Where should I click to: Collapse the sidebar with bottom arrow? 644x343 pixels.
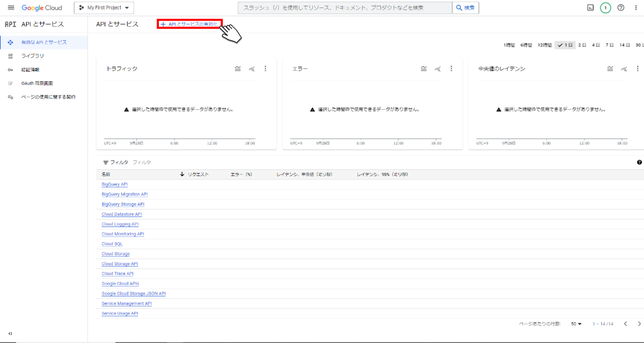[x=10, y=333]
